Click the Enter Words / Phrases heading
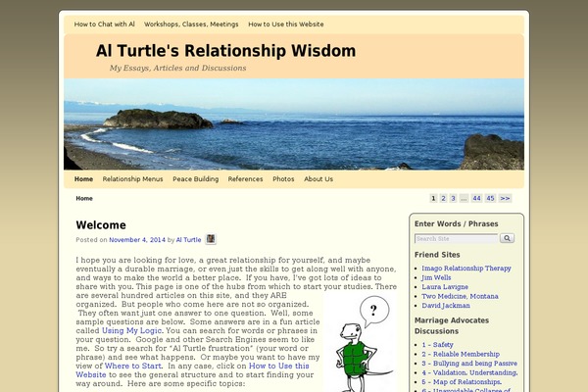 [457, 224]
